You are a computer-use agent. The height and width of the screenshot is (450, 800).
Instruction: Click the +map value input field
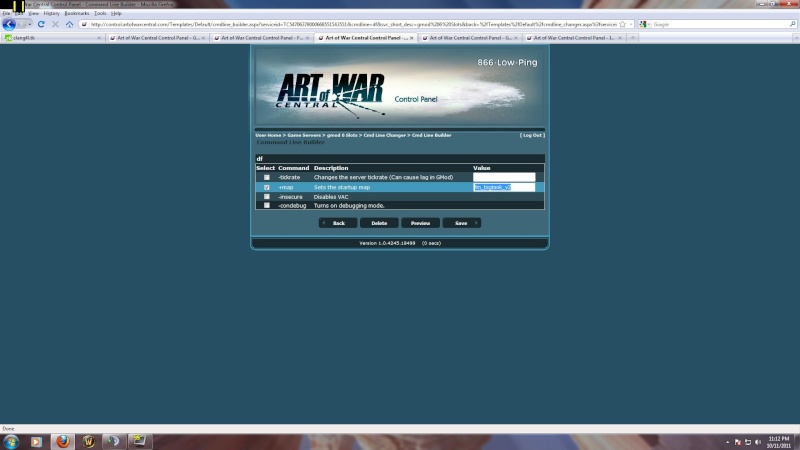pyautogui.click(x=504, y=187)
